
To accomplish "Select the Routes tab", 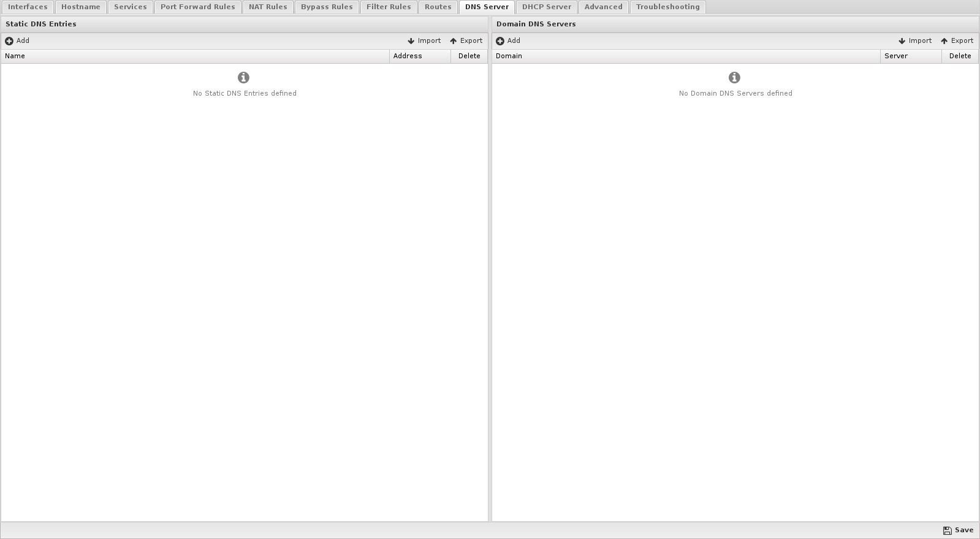I will point(438,7).
